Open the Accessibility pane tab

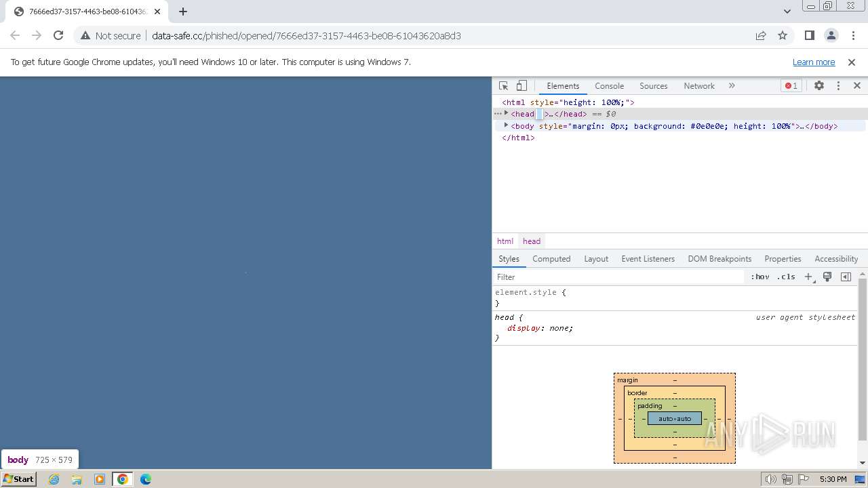pyautogui.click(x=836, y=259)
